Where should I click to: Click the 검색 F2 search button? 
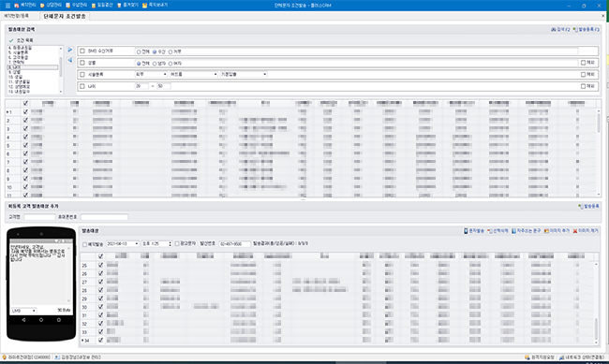point(560,30)
